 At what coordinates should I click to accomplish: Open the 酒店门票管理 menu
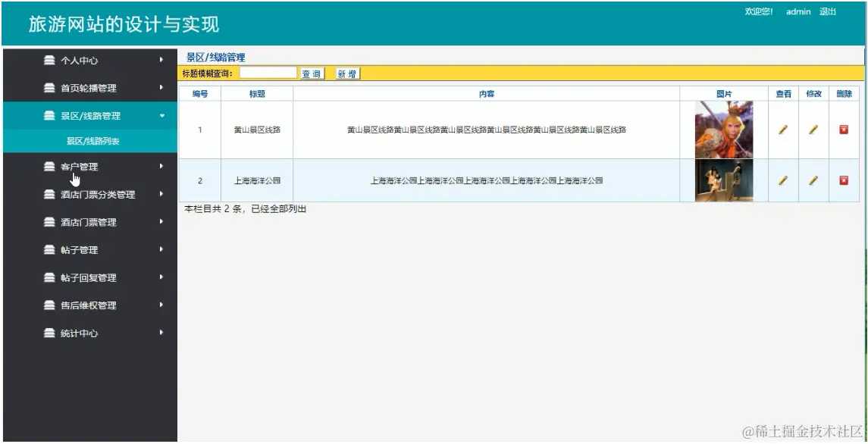coord(90,222)
